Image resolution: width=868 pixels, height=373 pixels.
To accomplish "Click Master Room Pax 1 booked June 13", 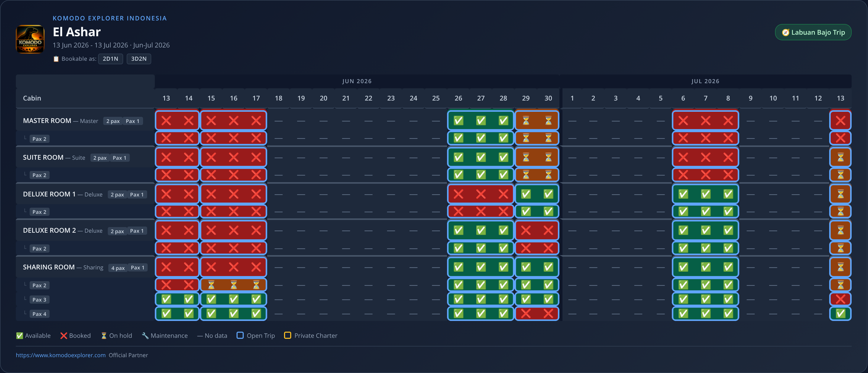I will [x=166, y=120].
